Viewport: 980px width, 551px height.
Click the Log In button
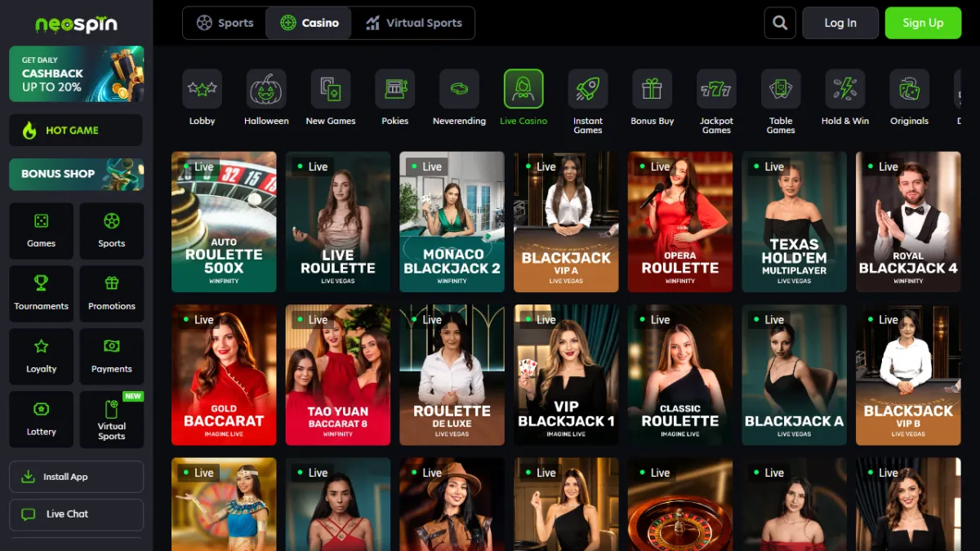[x=840, y=23]
